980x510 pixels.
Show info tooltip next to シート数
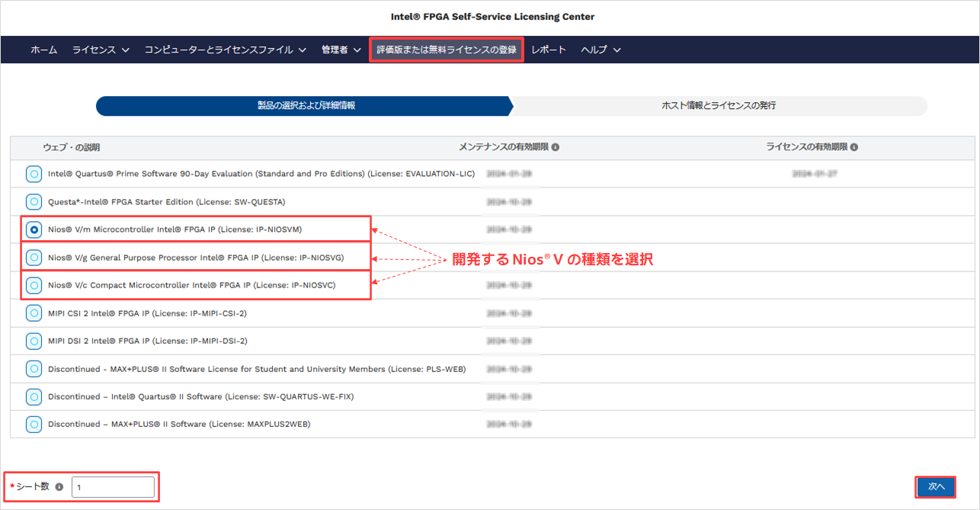click(59, 486)
